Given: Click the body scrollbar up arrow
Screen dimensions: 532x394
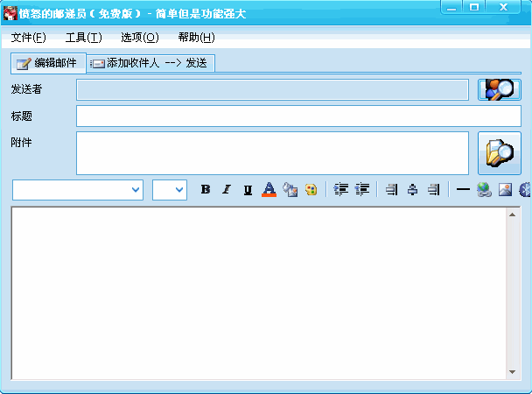Looking at the screenshot, I should click(513, 215).
